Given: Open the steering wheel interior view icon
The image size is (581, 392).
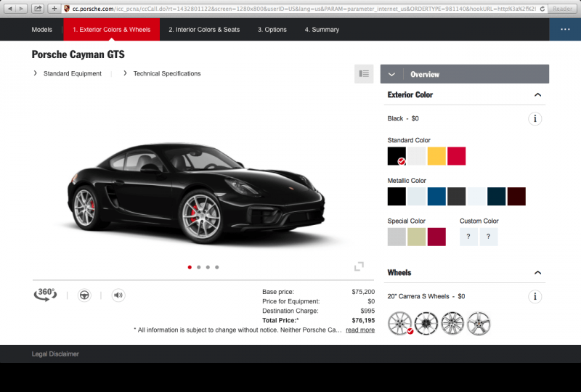Looking at the screenshot, I should coord(84,295).
